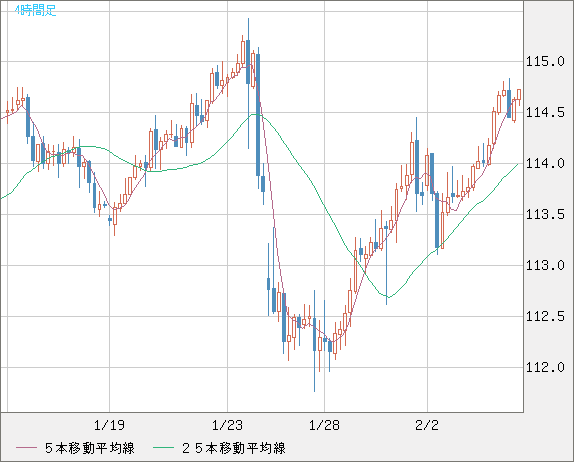Select the 112.0 price axis label
The width and height of the screenshot is (574, 462).
click(545, 367)
